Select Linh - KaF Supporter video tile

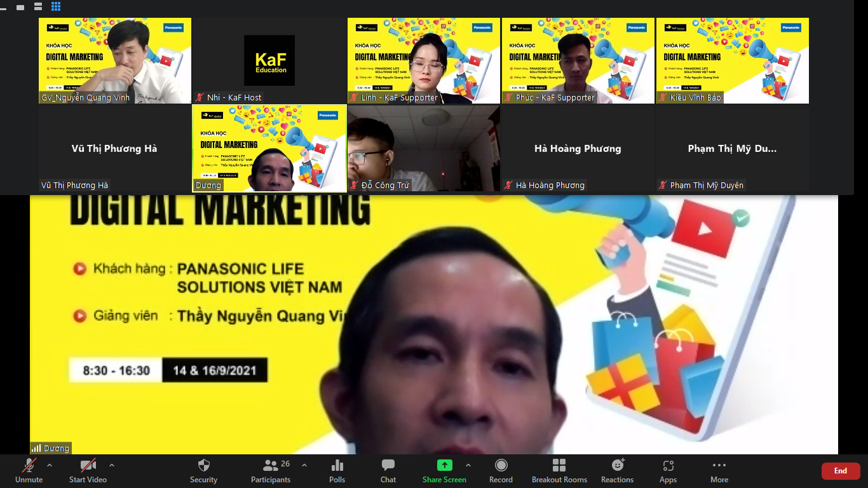pyautogui.click(x=424, y=60)
